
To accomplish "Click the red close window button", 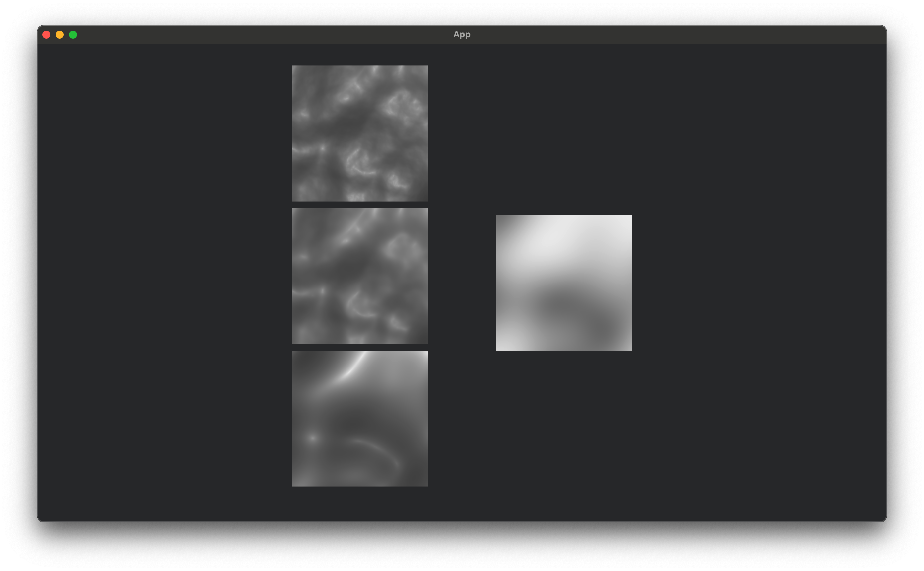I will click(46, 35).
